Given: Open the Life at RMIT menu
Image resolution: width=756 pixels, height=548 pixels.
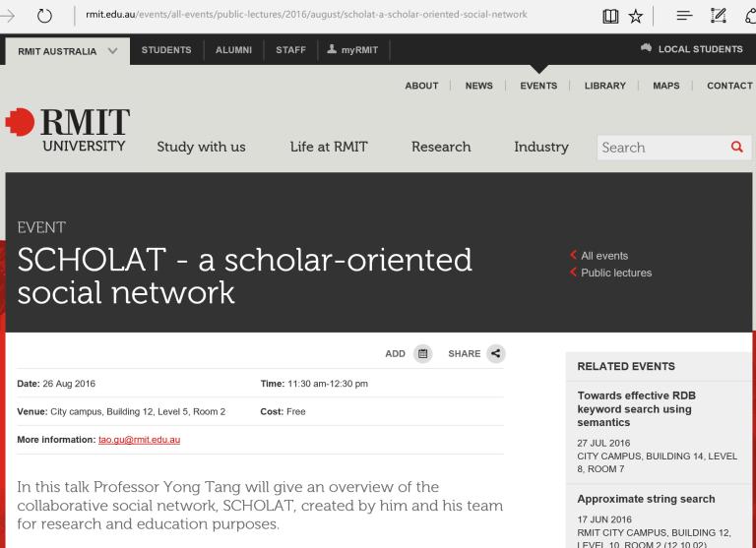Looking at the screenshot, I should pyautogui.click(x=329, y=148).
